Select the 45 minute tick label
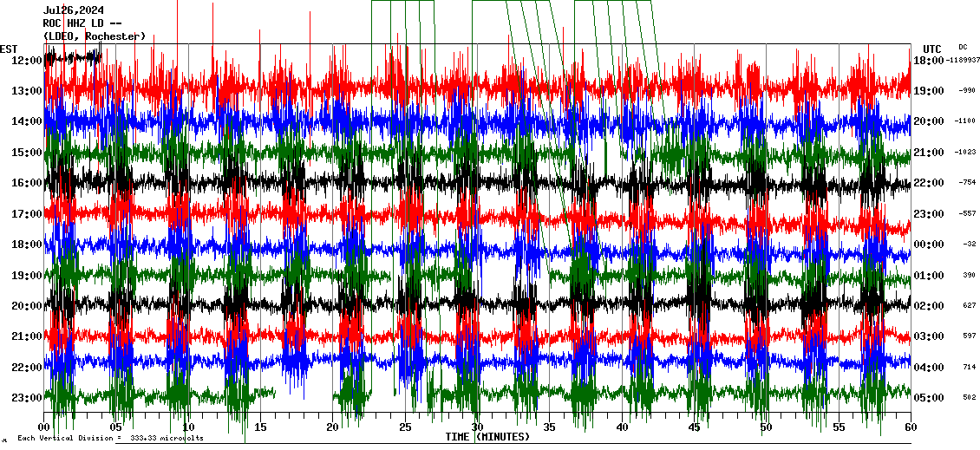Viewport: 980px width, 450px height. 694,427
